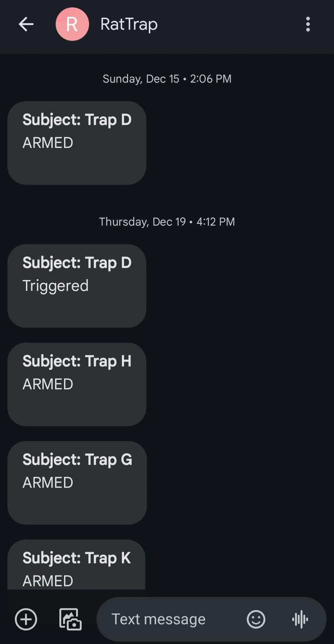
Task: Click the 'Subject: Trap H' bold heading
Action: click(x=77, y=361)
